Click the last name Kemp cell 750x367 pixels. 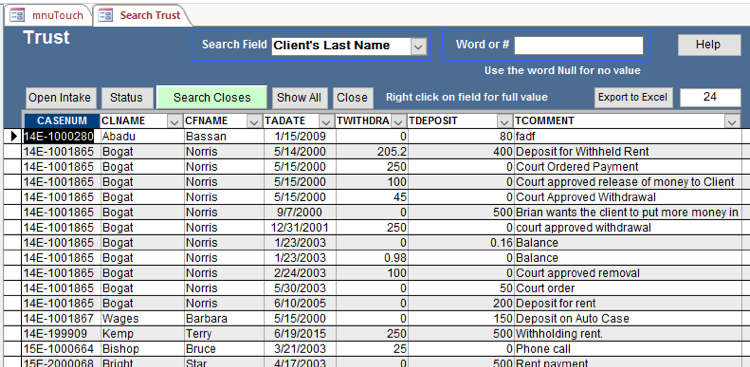(x=142, y=334)
